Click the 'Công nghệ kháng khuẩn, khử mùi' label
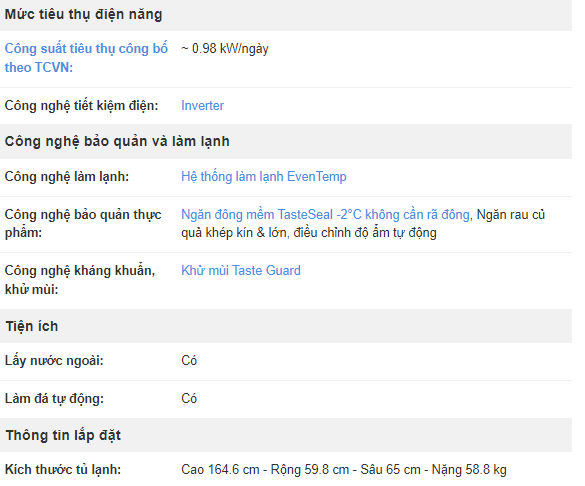The image size is (585, 486). tap(80, 280)
